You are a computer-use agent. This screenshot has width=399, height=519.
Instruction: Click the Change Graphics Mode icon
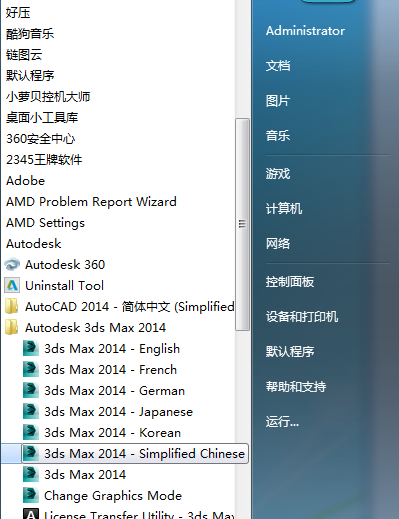[x=31, y=496]
